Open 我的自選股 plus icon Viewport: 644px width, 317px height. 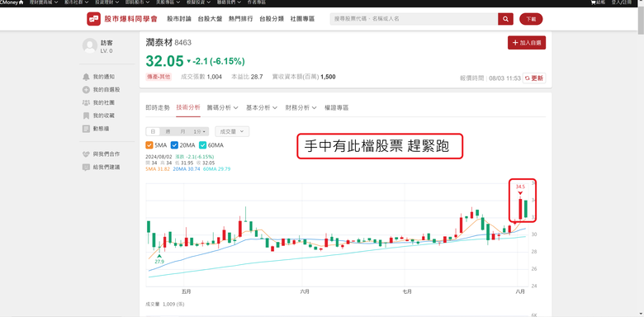(x=86, y=89)
